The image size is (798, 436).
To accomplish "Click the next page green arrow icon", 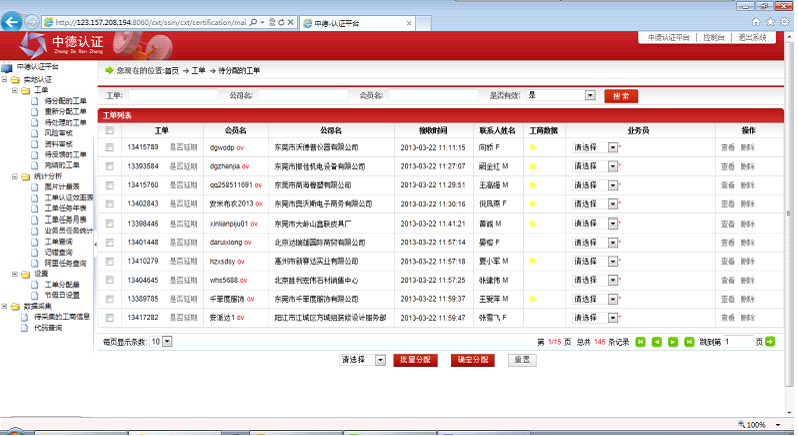I will click(673, 342).
